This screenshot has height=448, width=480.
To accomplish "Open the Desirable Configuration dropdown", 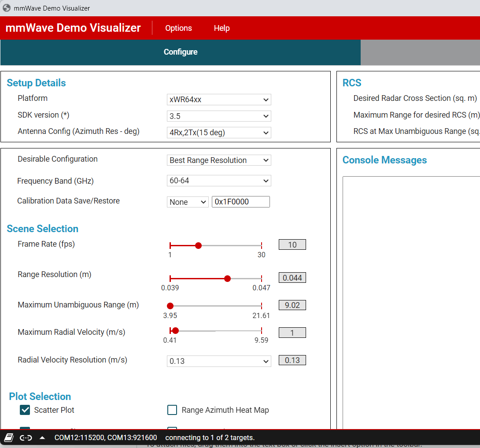I will coord(219,160).
